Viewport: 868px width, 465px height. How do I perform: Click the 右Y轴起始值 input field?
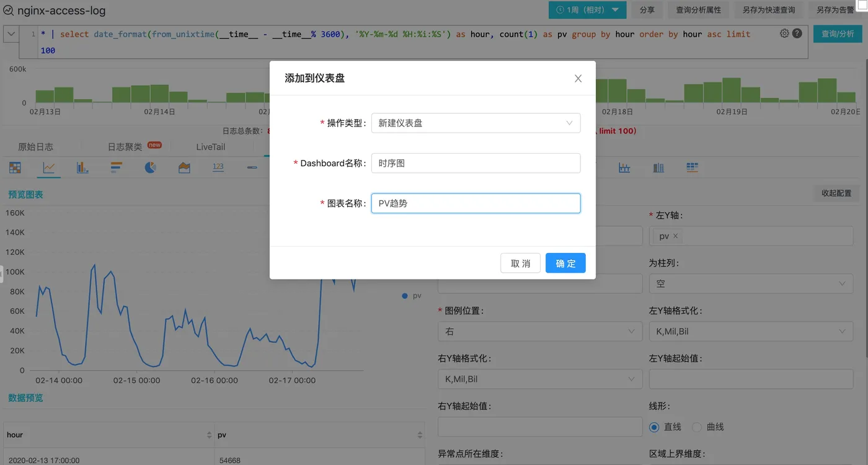pos(540,427)
